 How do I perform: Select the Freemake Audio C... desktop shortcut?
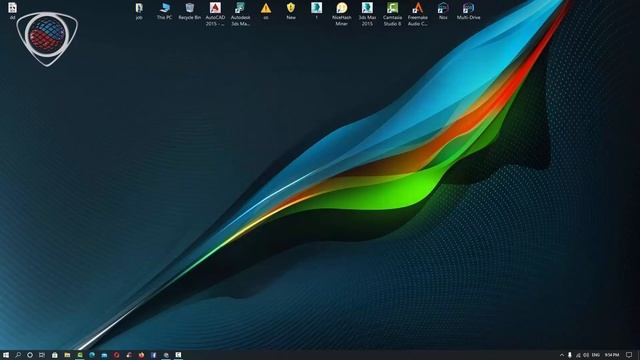click(x=418, y=14)
